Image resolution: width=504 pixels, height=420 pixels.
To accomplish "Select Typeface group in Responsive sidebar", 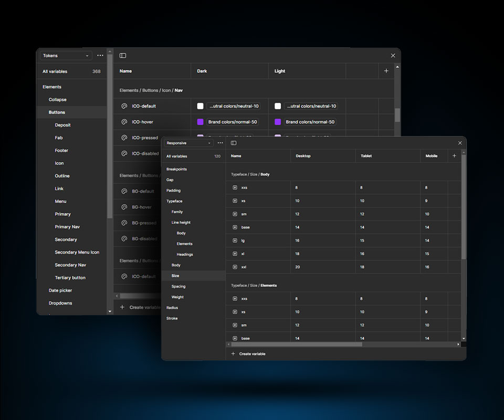I will 174,201.
